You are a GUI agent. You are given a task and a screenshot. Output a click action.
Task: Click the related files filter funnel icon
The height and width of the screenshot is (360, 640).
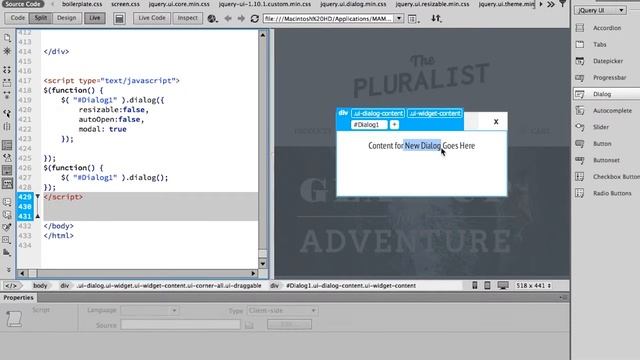tap(563, 4)
